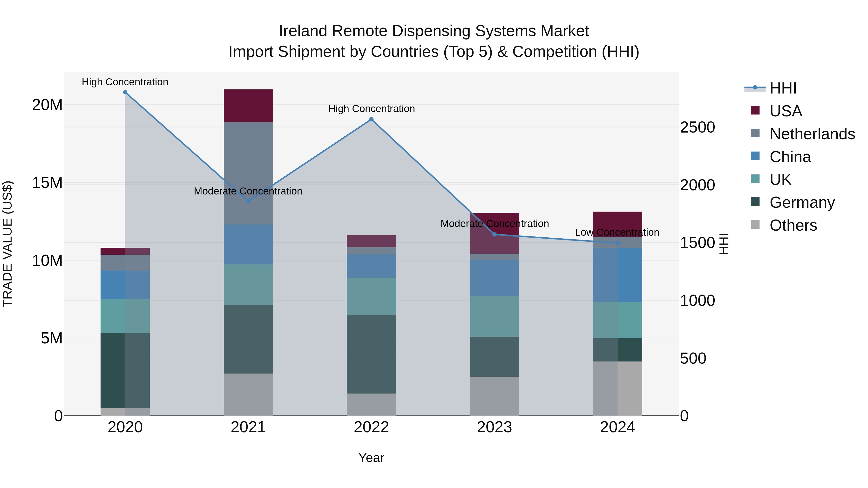The height and width of the screenshot is (488, 868).
Task: Click the 2024 x-axis tick label
Action: pos(618,427)
